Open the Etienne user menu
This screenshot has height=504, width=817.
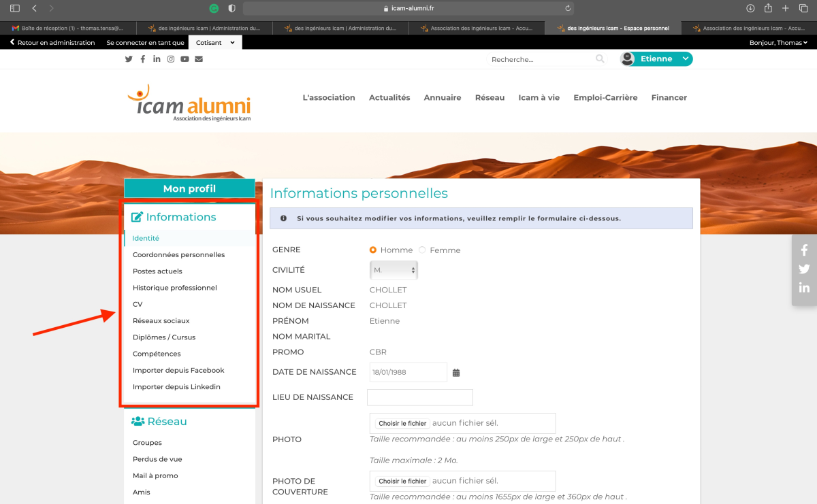click(x=656, y=59)
